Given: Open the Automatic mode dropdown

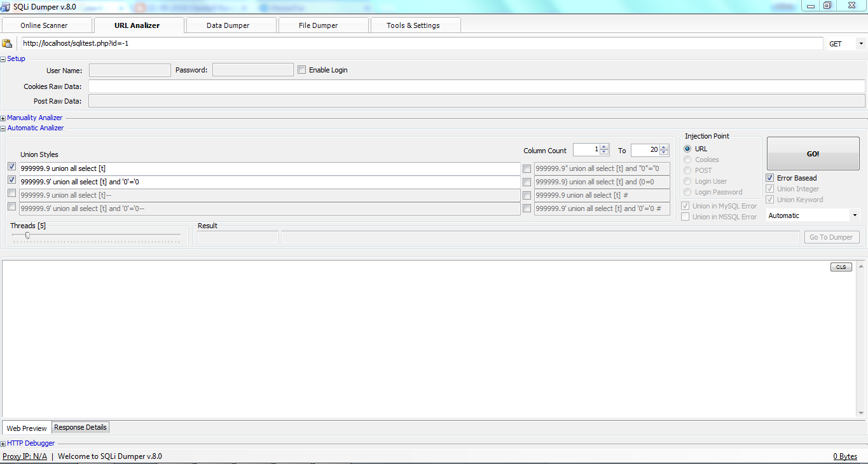Looking at the screenshot, I should [855, 215].
